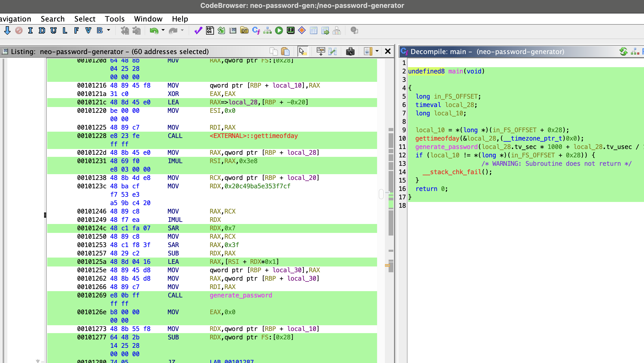Click the instruction at address 0010124c
This screenshot has width=644, height=363.
pos(173,228)
